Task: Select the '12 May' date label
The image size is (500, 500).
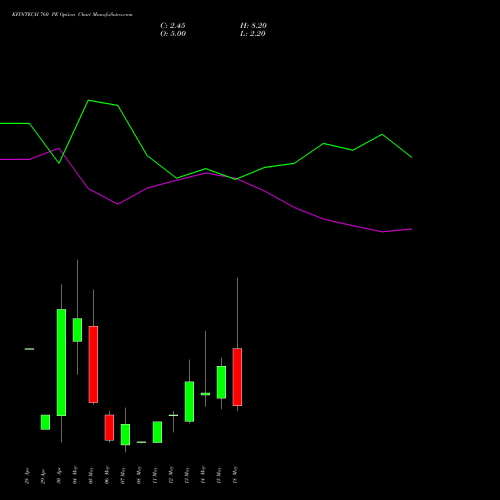Action: tap(171, 475)
